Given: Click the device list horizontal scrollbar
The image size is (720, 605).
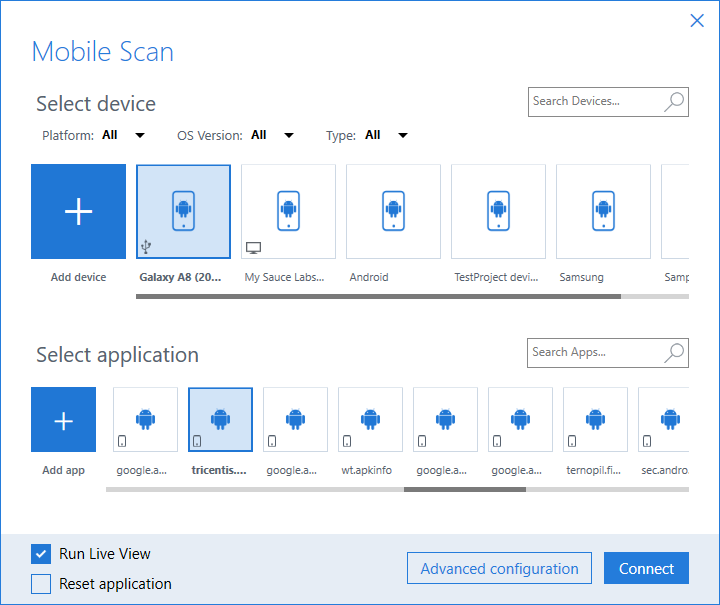Looking at the screenshot, I should (x=378, y=296).
